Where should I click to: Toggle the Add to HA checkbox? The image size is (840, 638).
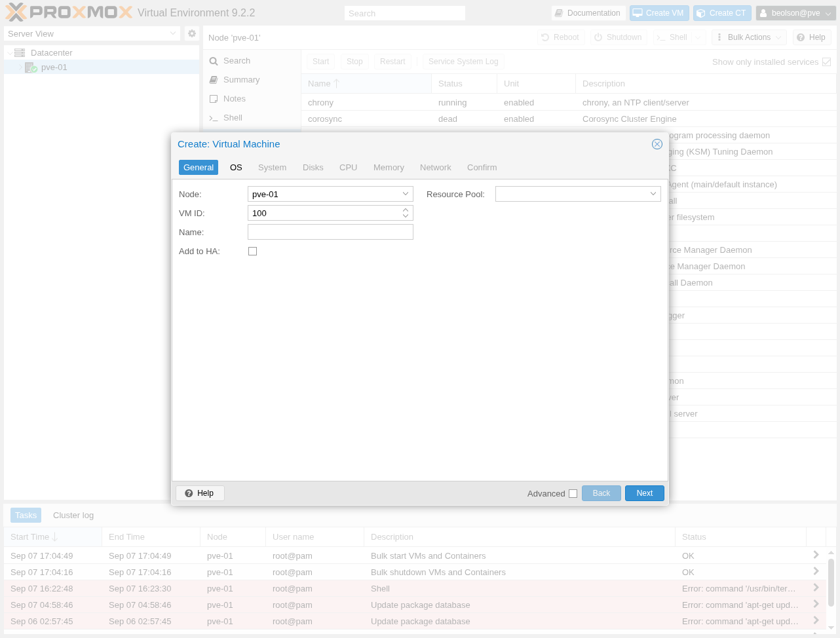point(252,252)
